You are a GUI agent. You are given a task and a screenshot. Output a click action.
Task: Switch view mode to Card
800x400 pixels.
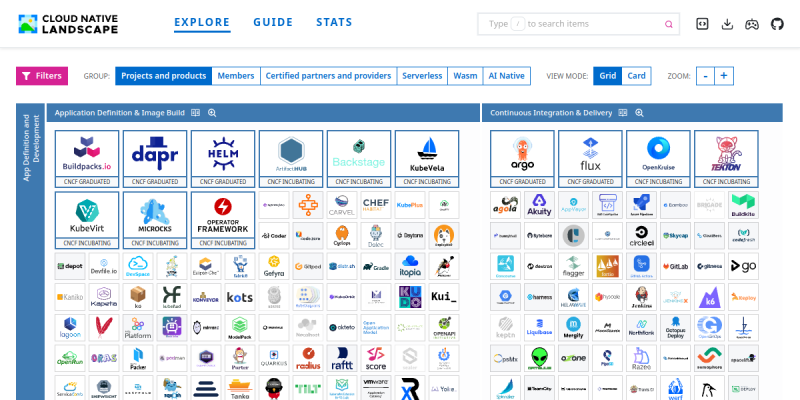point(636,76)
